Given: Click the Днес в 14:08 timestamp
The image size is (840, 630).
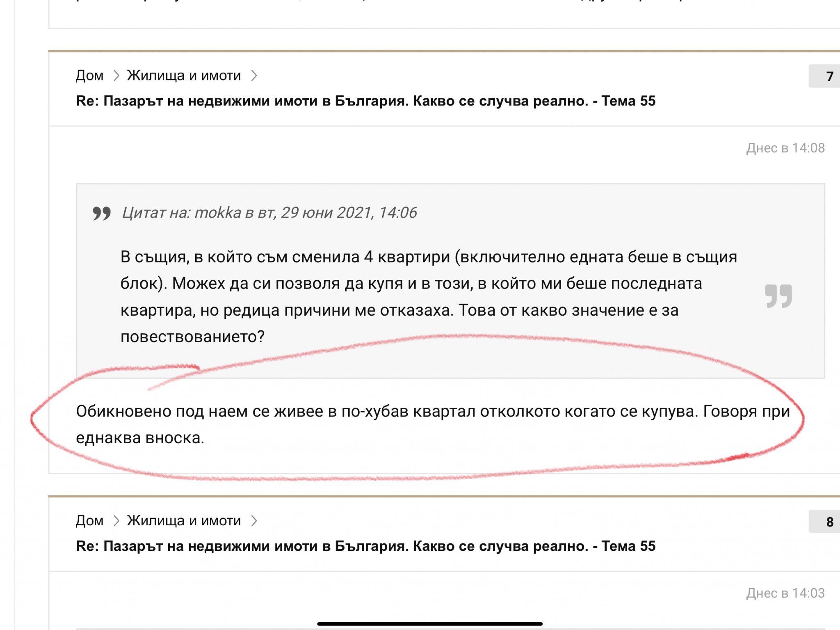Looking at the screenshot, I should tap(785, 148).
